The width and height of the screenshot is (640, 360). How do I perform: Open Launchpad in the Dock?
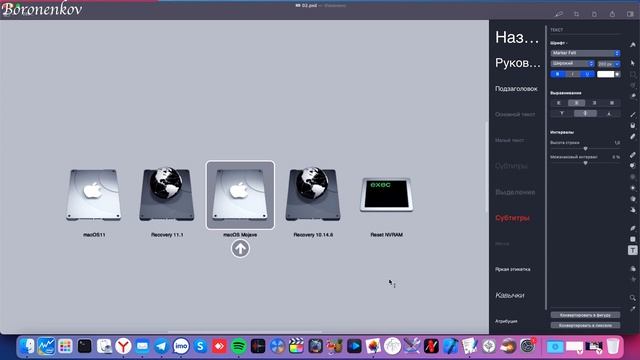(x=65, y=347)
